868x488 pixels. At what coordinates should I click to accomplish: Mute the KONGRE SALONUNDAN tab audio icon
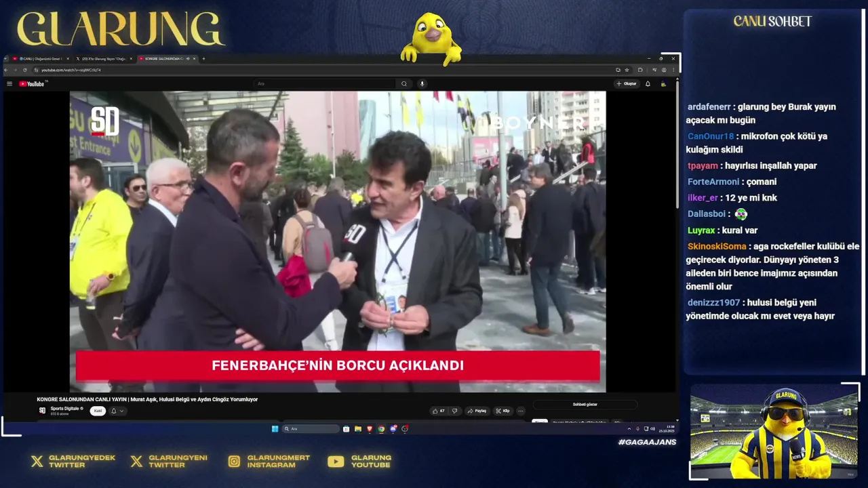coord(188,59)
